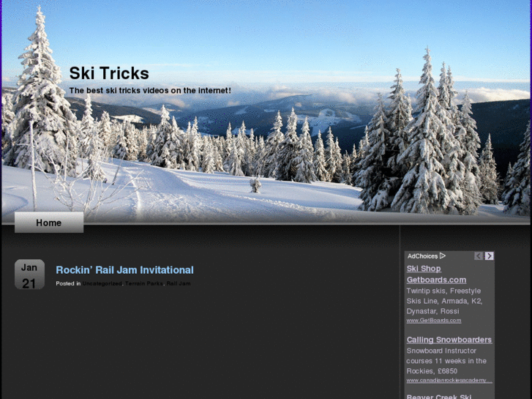Open the Ski Tricks site title
This screenshot has width=532, height=399.
[x=109, y=73]
